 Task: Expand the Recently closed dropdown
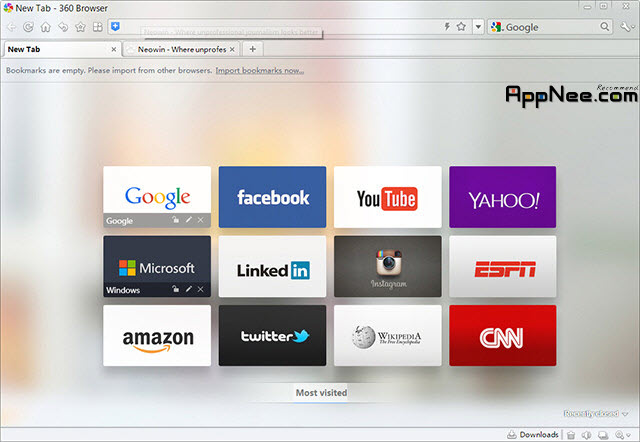pos(596,413)
